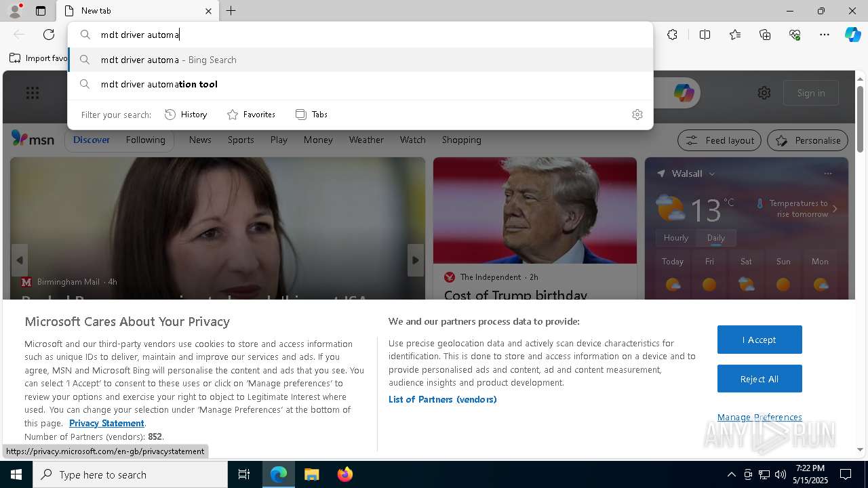Toggle Split screen icon in toolbar

[x=705, y=35]
